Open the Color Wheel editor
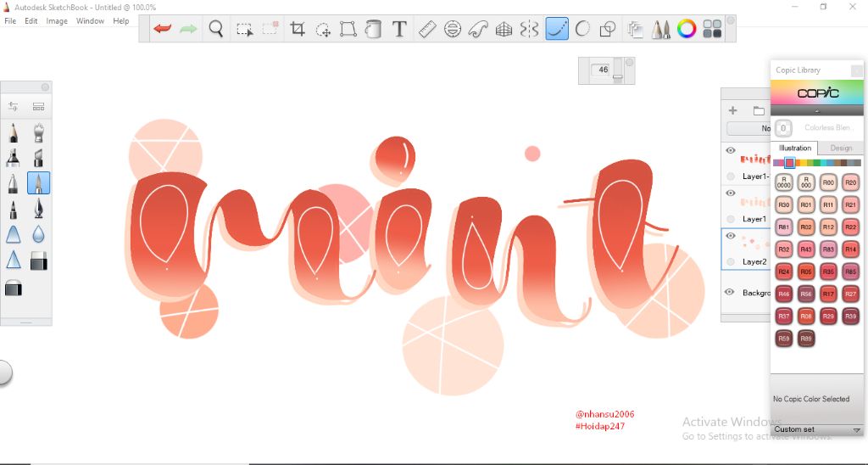The image size is (868, 465). pos(687,29)
